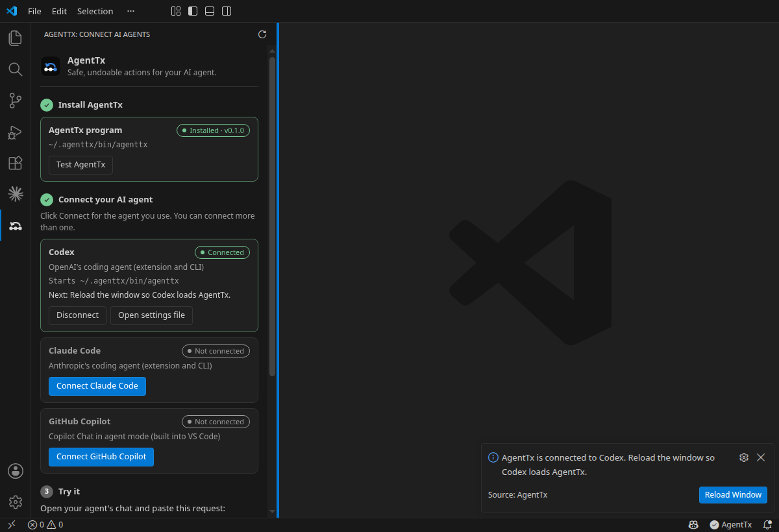Click Reload Window in notification
The width and height of the screenshot is (779, 532).
coord(733,495)
